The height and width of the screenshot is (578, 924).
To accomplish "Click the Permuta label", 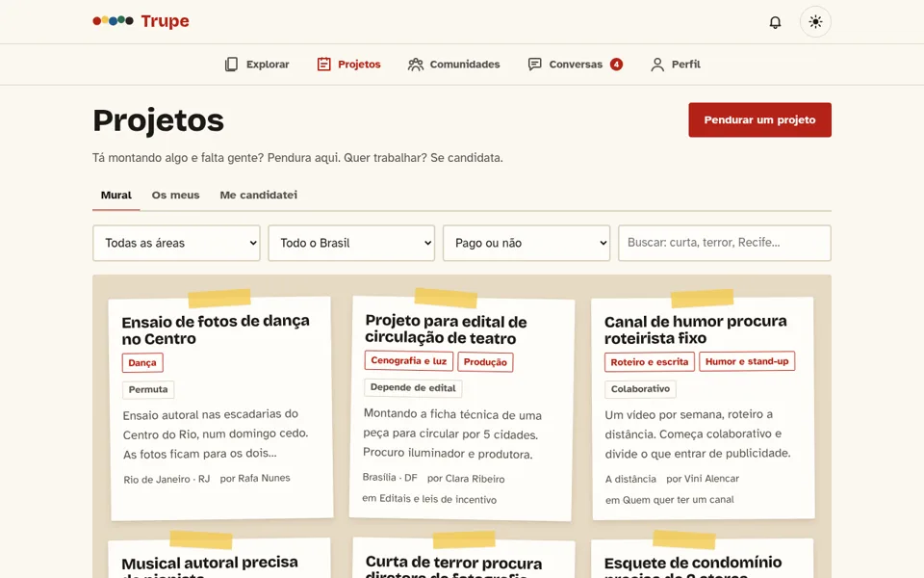I will pos(148,389).
